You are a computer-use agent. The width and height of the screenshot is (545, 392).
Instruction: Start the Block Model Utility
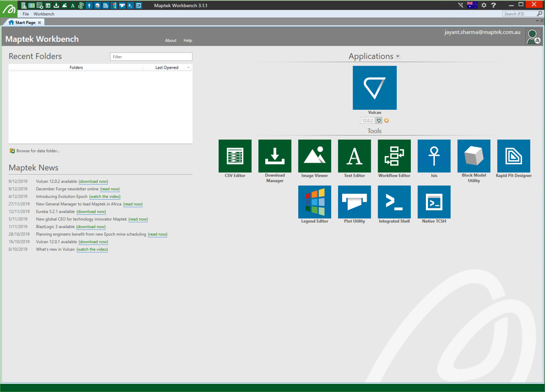(474, 156)
